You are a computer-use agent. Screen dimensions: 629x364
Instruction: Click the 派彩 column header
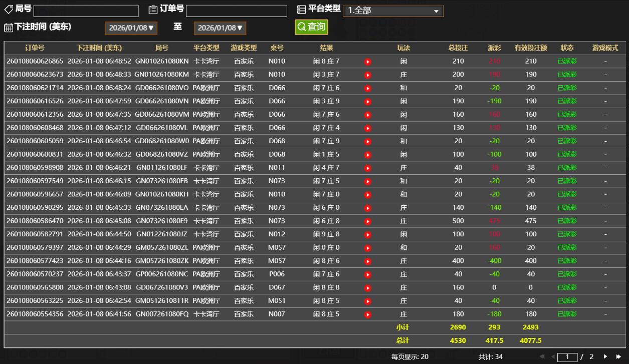[494, 48]
